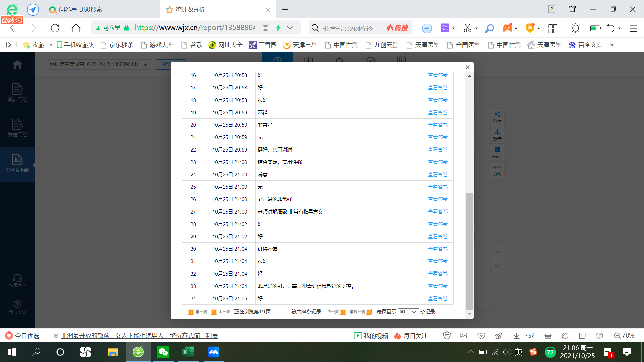This screenshot has width=644, height=362.
Task: Open the records-per-page 50 dropdown
Action: [408, 312]
